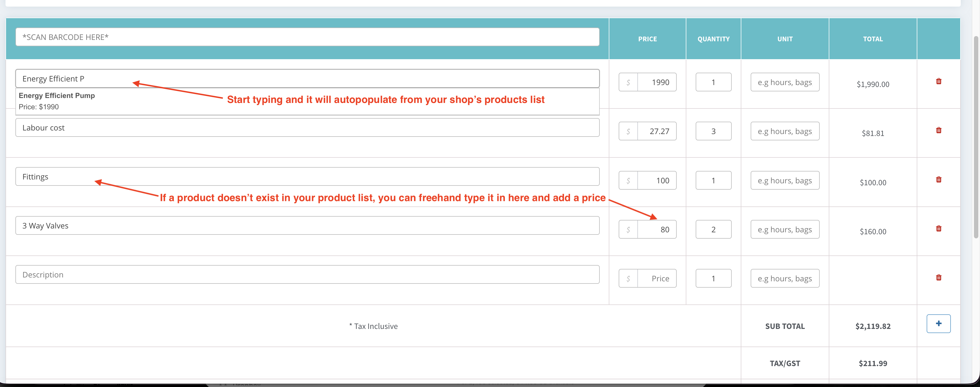
Task: Click the page vertical scrollbar
Action: point(976,137)
